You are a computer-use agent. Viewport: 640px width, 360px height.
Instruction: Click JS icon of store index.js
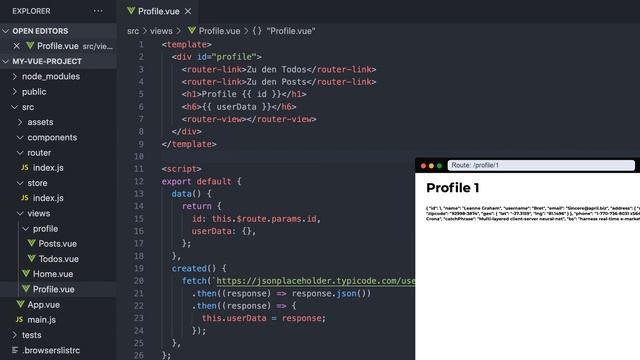coord(24,198)
